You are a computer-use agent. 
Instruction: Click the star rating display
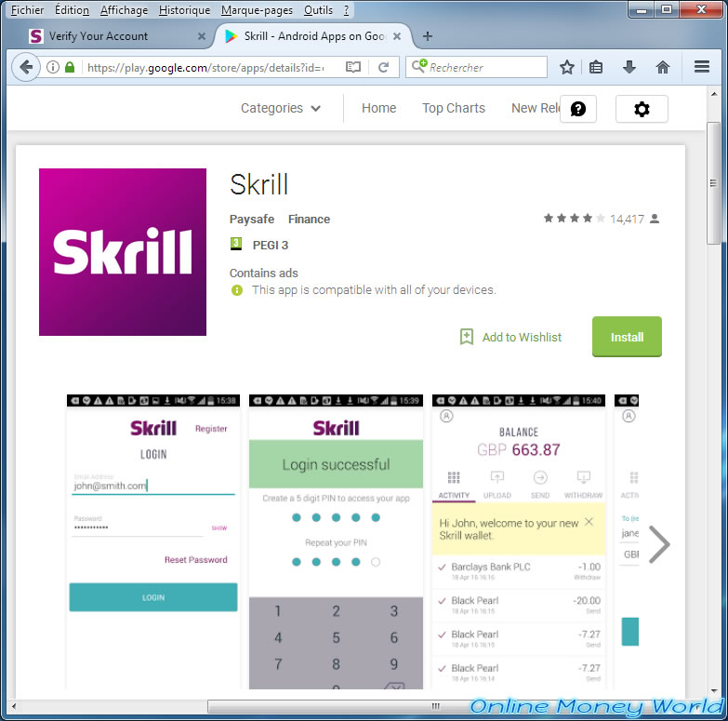[x=575, y=218]
